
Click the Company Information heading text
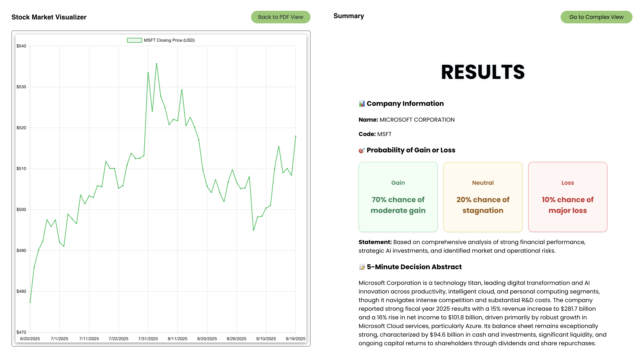tap(405, 104)
